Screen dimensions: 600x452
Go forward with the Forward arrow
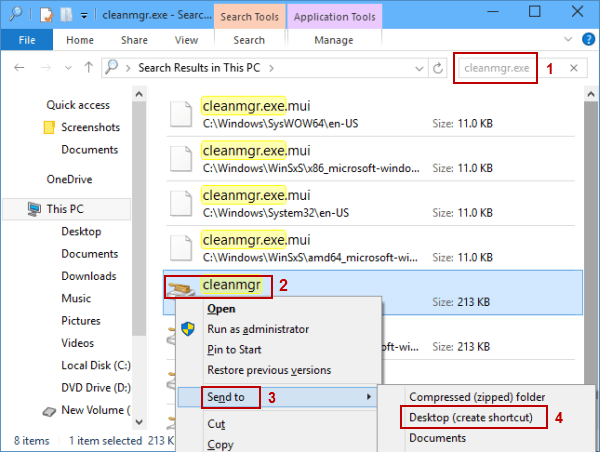(x=46, y=68)
